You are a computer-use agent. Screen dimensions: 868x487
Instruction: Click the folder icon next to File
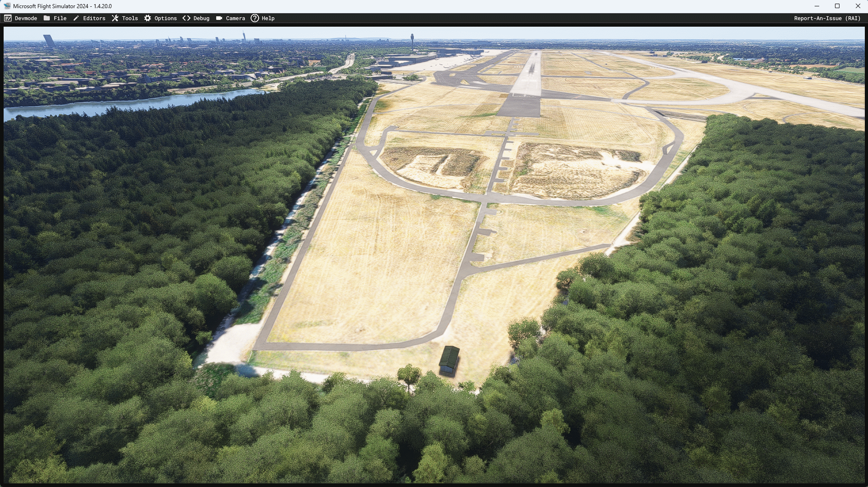[x=47, y=18]
